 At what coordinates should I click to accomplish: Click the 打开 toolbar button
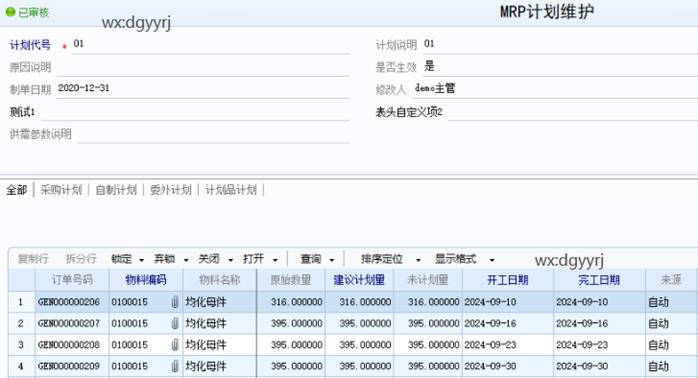253,259
